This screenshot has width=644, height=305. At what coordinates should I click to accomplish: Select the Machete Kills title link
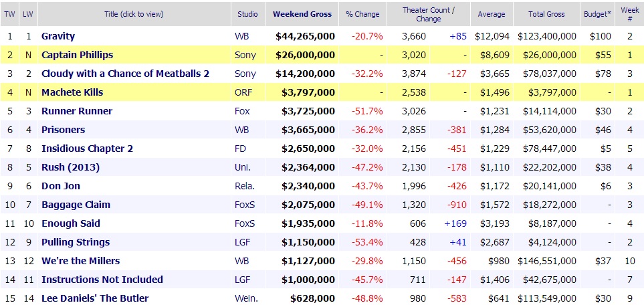tap(72, 92)
